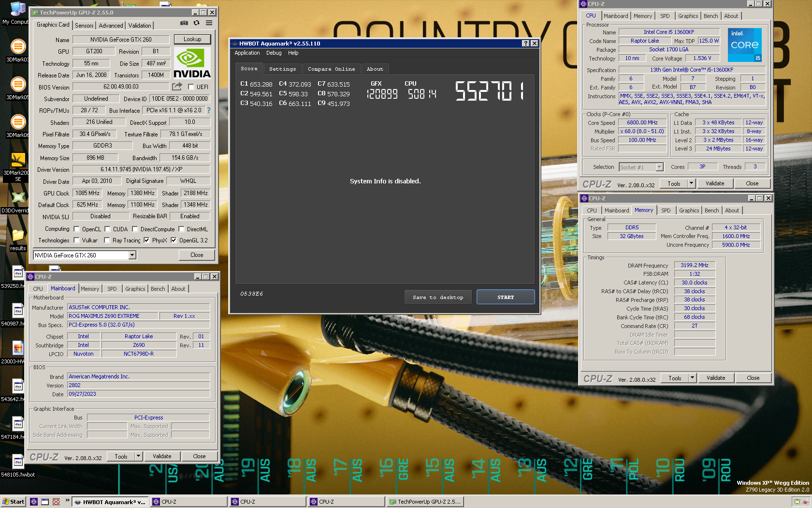Click Close button in GPU-Z window
The width and height of the screenshot is (812, 508).
(197, 255)
